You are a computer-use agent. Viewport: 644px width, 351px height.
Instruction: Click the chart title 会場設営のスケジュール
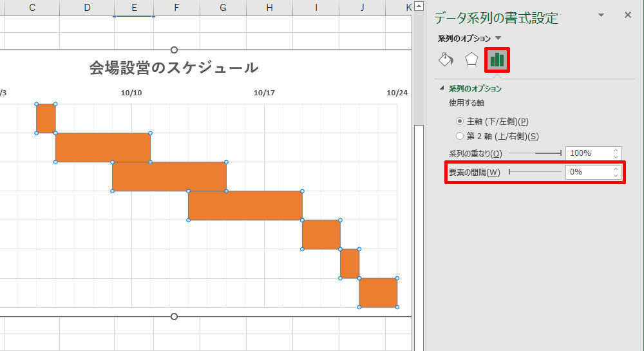(x=174, y=68)
